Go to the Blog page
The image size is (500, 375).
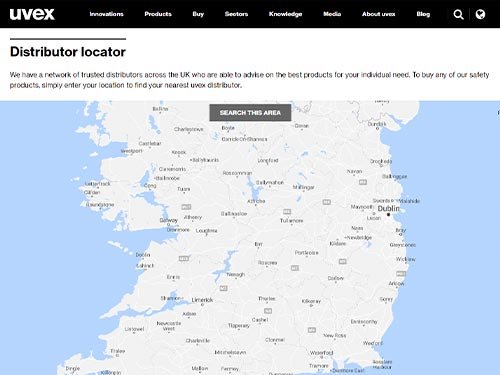[x=423, y=14]
